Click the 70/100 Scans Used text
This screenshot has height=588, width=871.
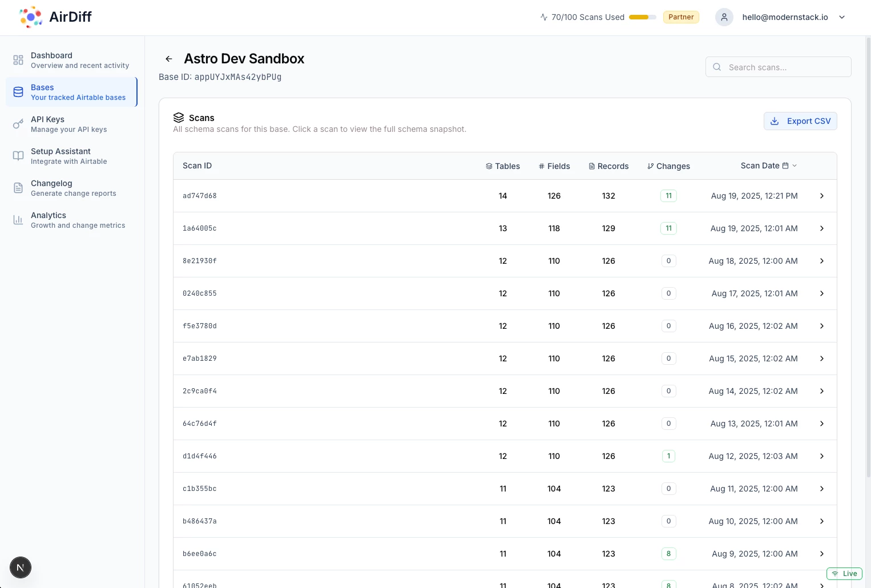click(x=588, y=17)
